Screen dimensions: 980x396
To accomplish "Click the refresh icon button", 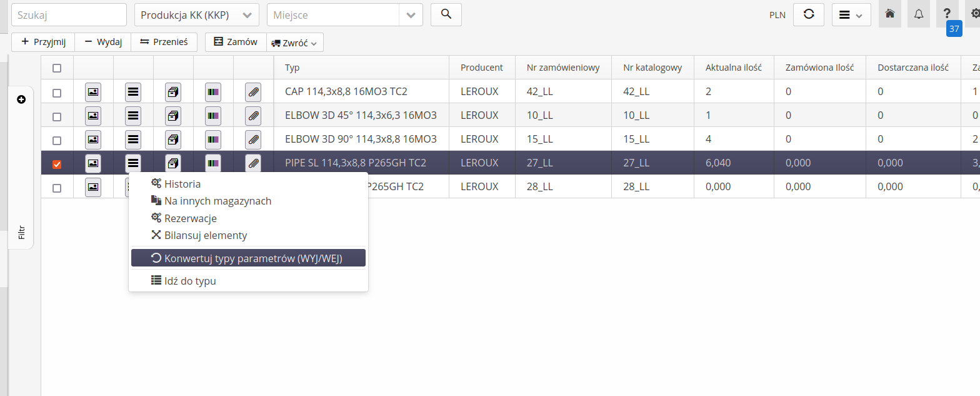I will (x=808, y=14).
